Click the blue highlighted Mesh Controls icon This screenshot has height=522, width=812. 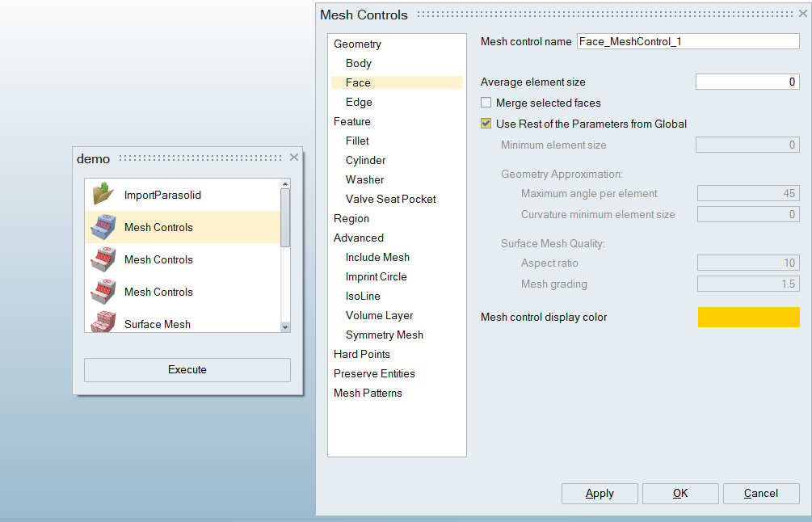point(103,227)
